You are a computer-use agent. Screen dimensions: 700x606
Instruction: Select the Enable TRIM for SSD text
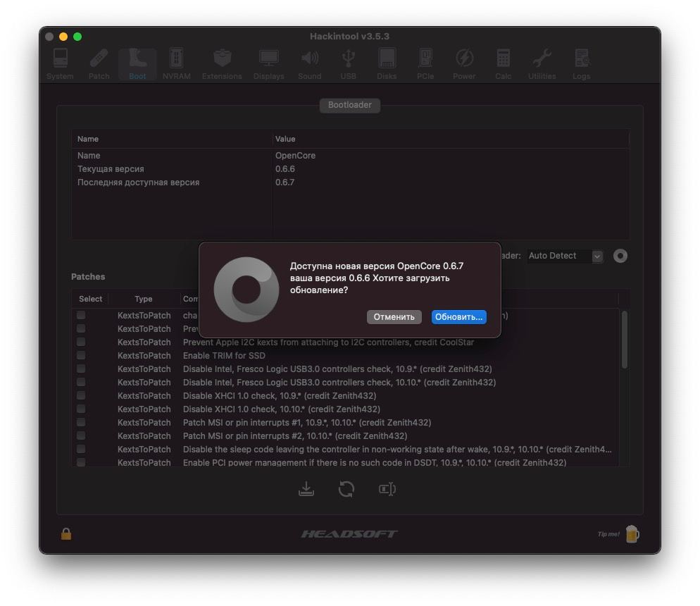click(x=224, y=355)
